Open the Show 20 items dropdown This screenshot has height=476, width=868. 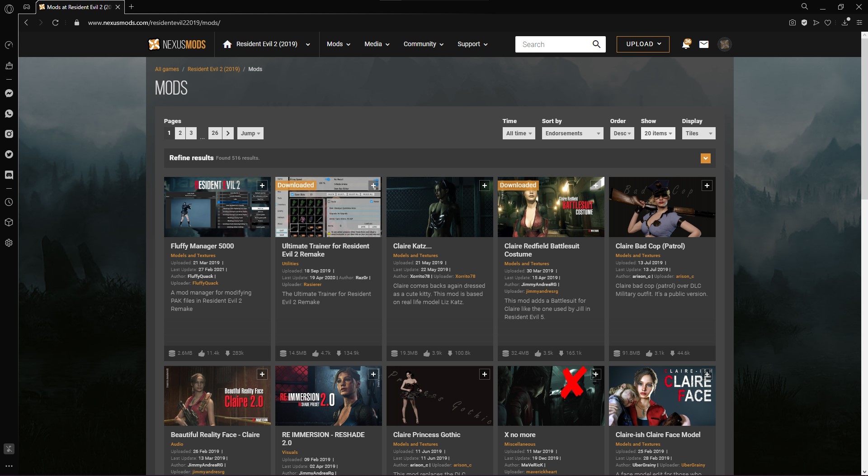pos(658,133)
